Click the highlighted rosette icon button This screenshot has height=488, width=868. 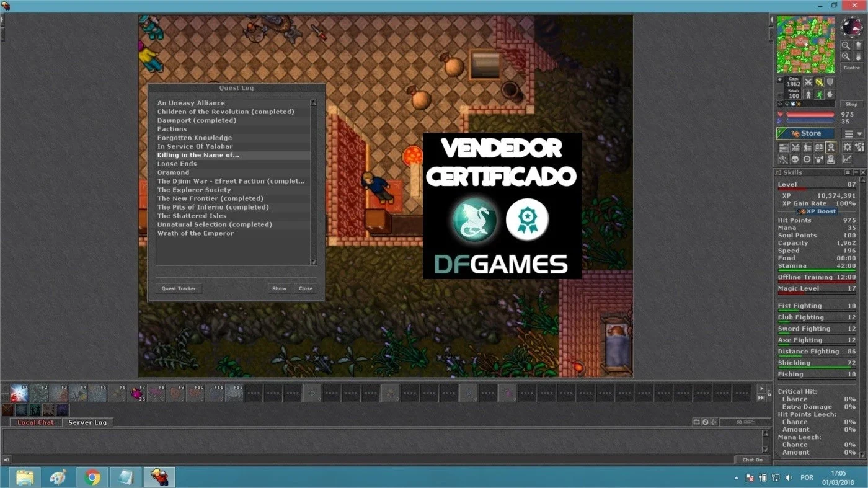point(831,148)
